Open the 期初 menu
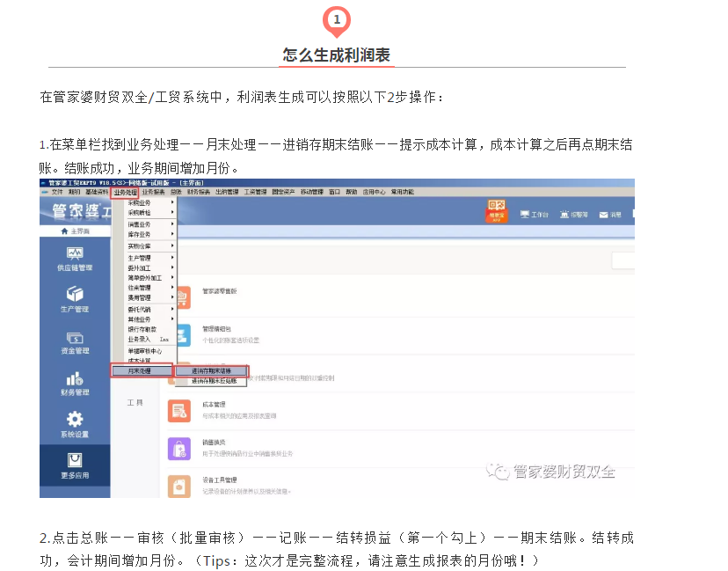This screenshot has width=728, height=571. coord(74,192)
